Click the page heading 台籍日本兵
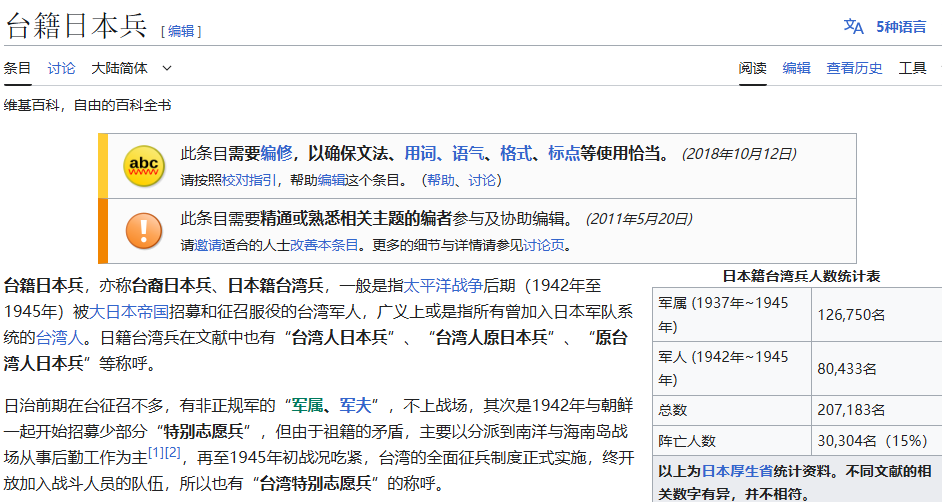The height and width of the screenshot is (502, 942). coord(76,27)
